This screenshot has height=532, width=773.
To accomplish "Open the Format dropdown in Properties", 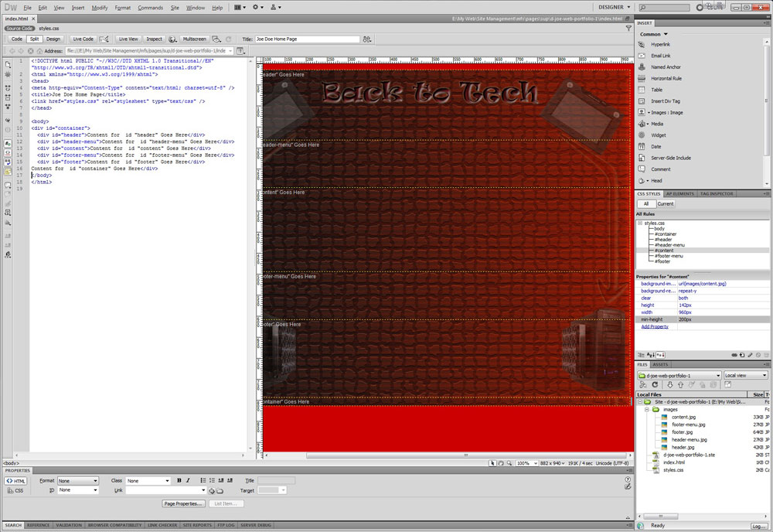I will (x=78, y=481).
